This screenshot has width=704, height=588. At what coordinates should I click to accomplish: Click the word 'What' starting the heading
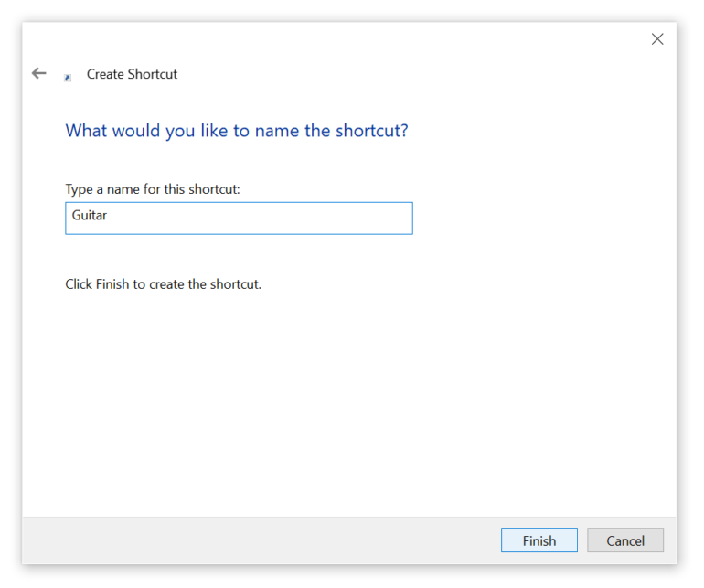tap(86, 131)
